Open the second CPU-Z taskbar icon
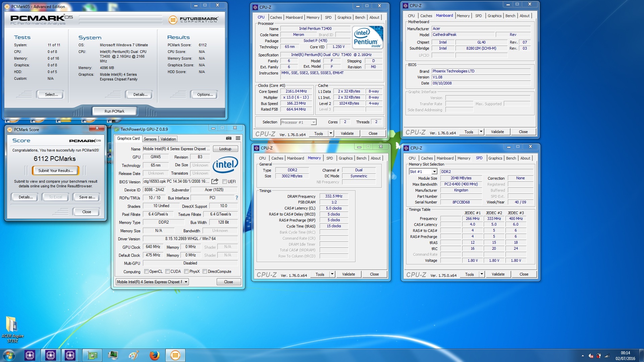 pos(51,355)
